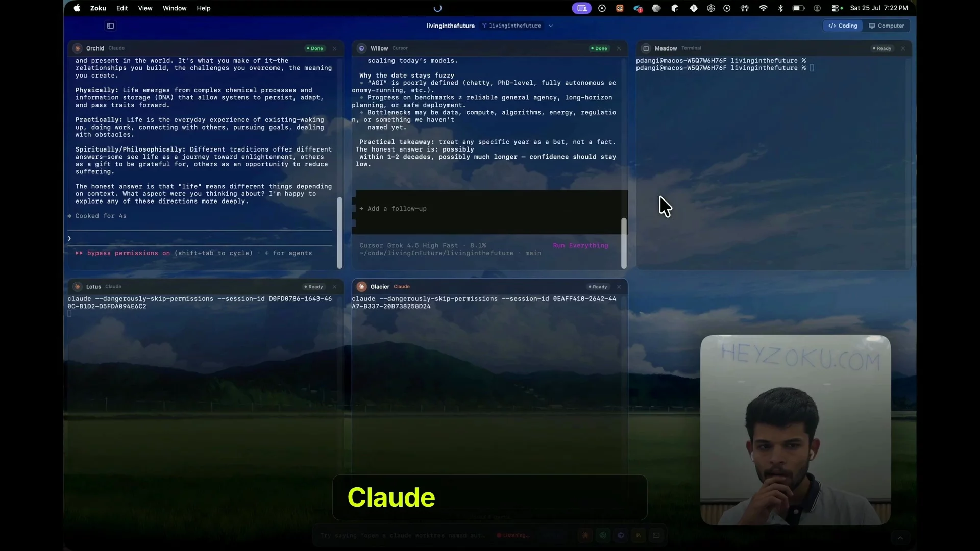Click the Add a follow-up field
Image resolution: width=980 pixels, height=551 pixels.
[x=488, y=209]
